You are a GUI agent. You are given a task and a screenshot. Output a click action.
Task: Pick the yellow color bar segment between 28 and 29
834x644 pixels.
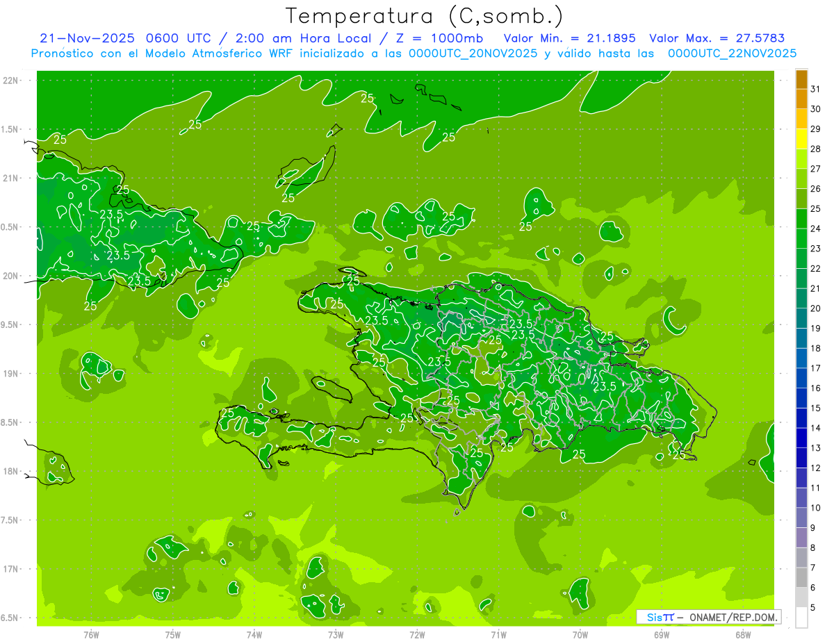pos(801,139)
